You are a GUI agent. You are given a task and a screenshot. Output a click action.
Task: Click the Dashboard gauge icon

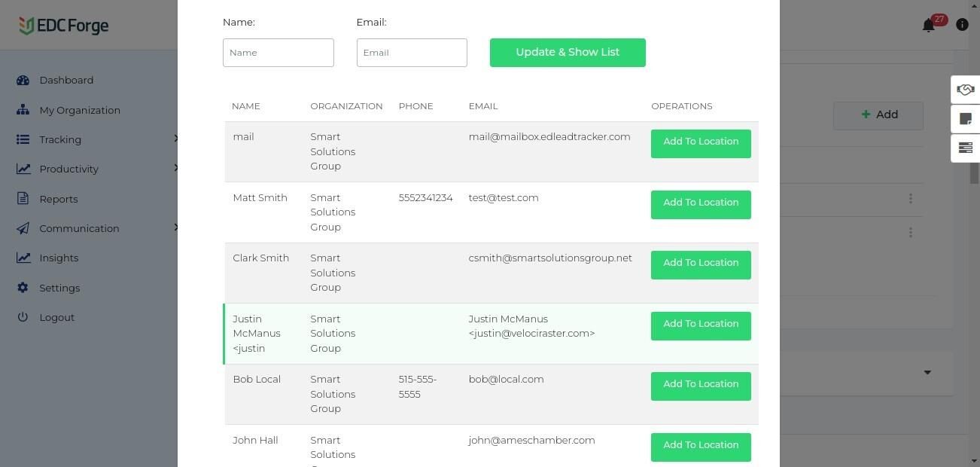pos(23,80)
